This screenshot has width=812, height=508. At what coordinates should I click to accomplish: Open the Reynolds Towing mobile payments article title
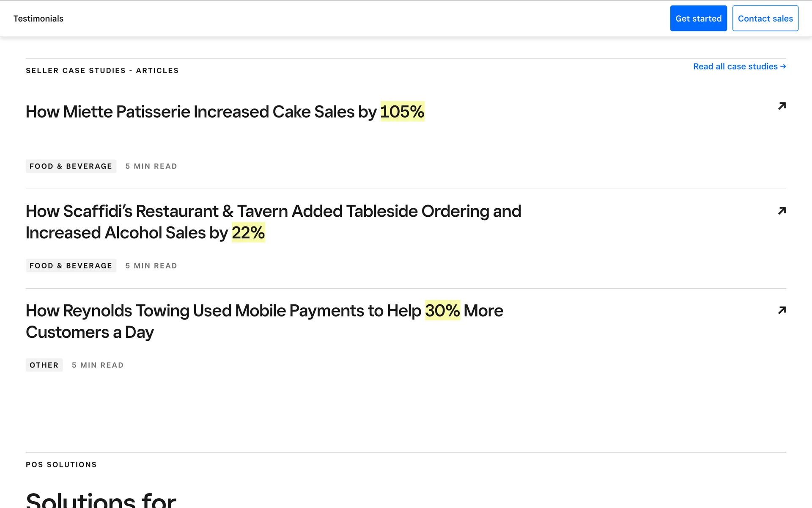[x=224, y=311]
